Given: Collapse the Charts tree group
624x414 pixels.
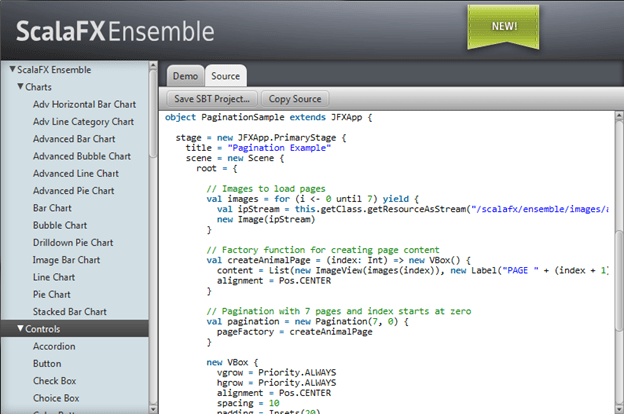Looking at the screenshot, I should click(20, 86).
